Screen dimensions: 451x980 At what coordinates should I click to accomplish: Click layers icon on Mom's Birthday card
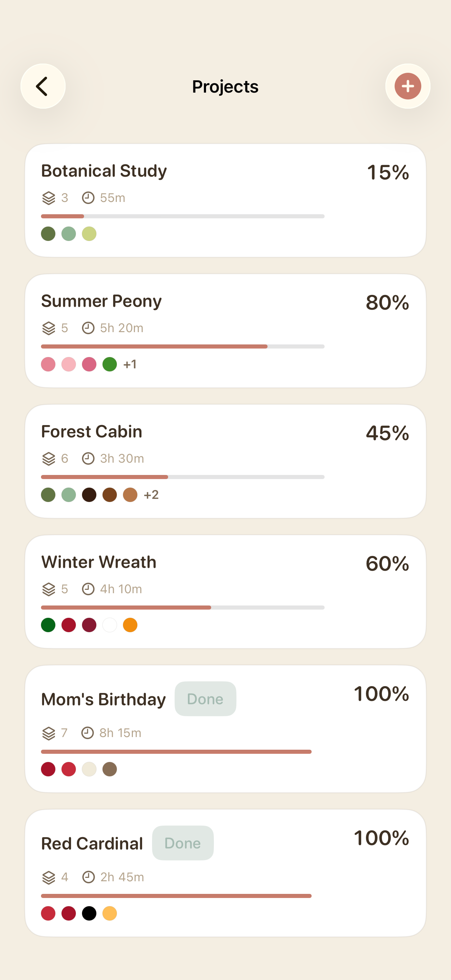(x=49, y=733)
